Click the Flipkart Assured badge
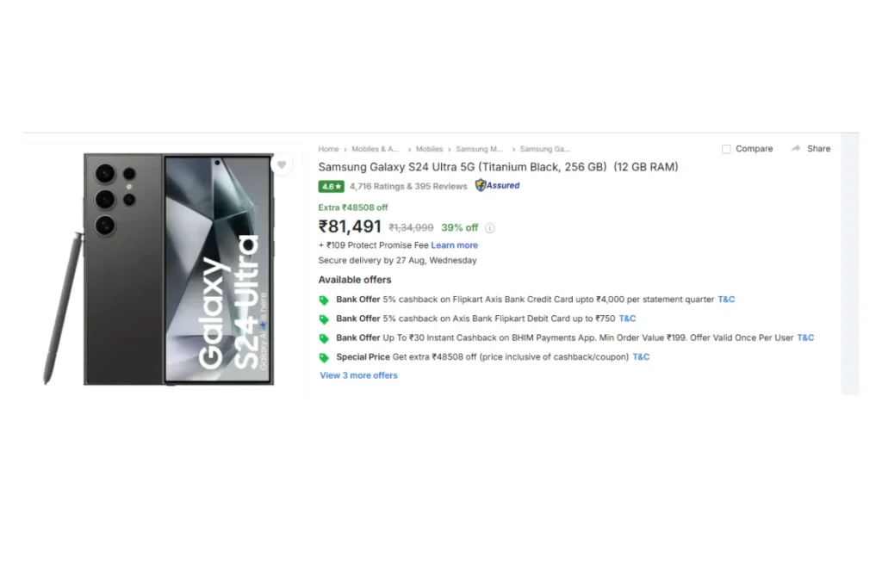 coord(498,185)
